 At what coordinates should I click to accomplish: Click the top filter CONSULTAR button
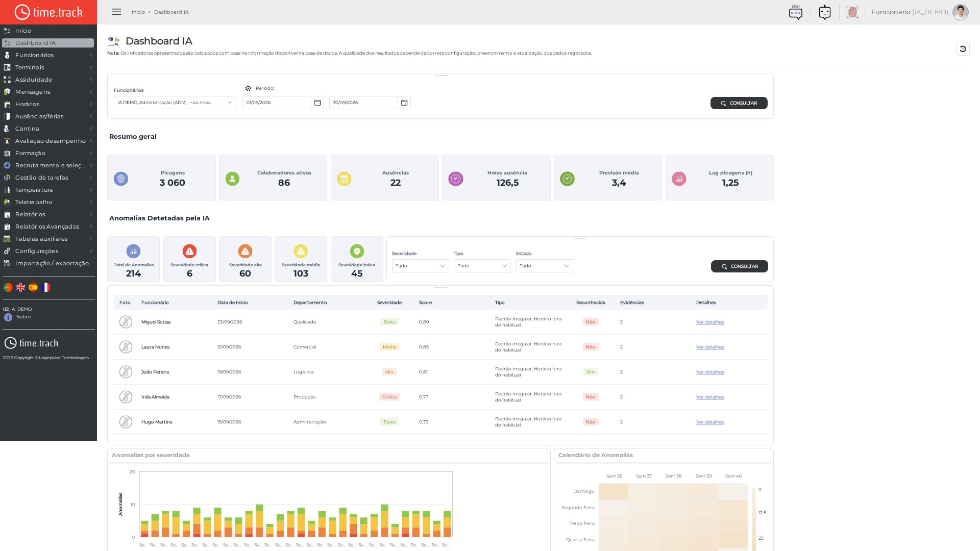(x=739, y=103)
